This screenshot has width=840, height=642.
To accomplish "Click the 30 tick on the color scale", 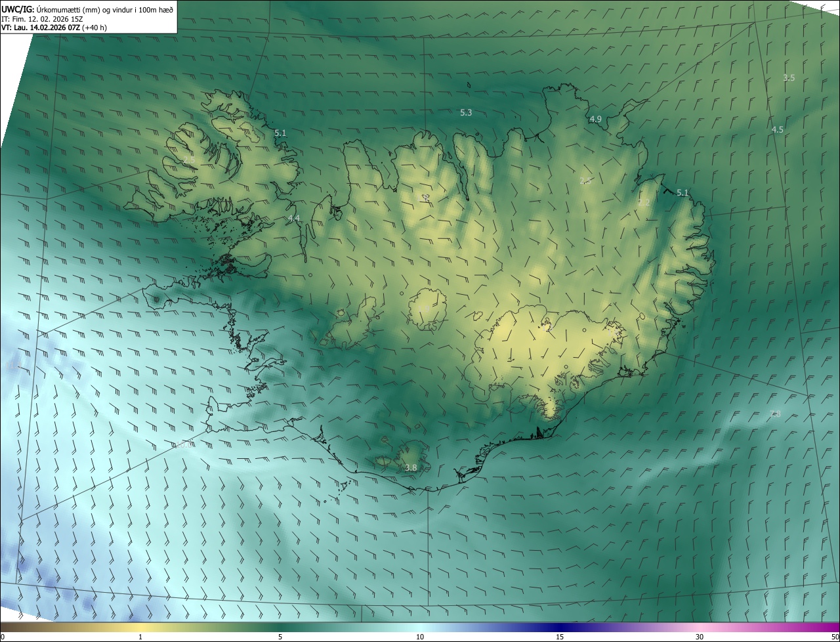I will click(700, 637).
